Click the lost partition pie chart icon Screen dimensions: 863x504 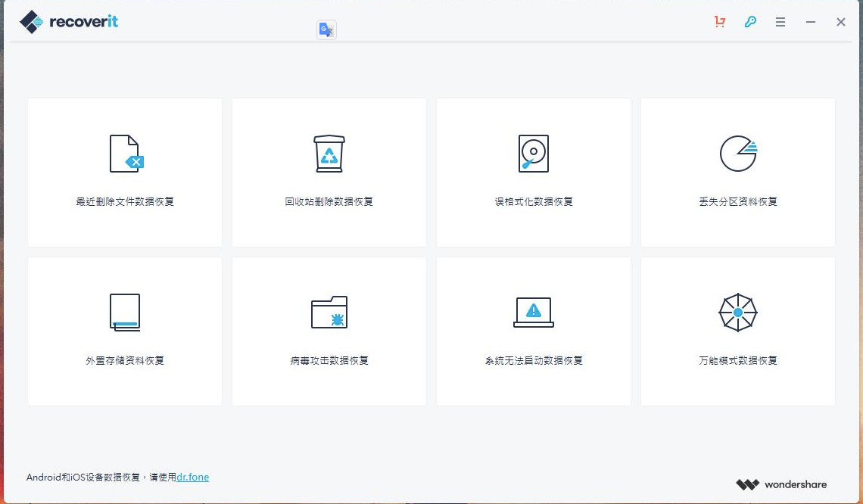[739, 154]
